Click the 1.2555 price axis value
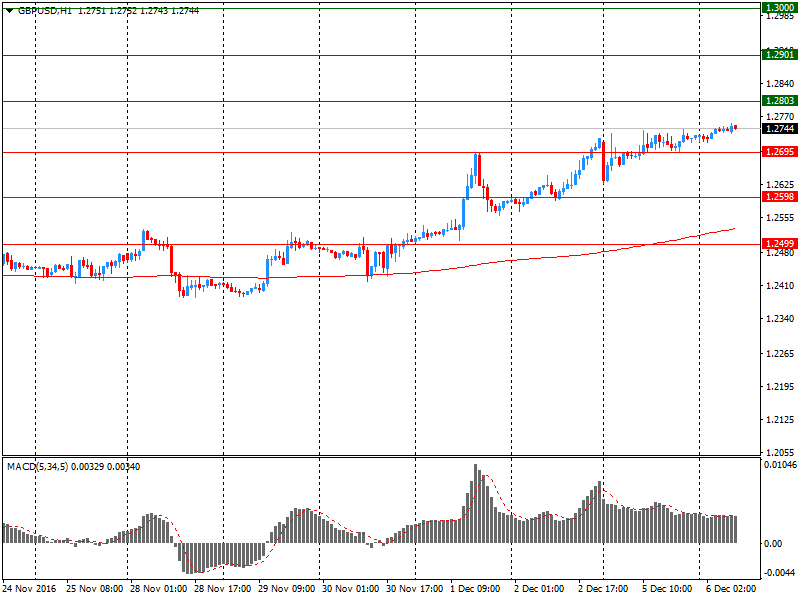The image size is (800, 600). pyautogui.click(x=780, y=218)
